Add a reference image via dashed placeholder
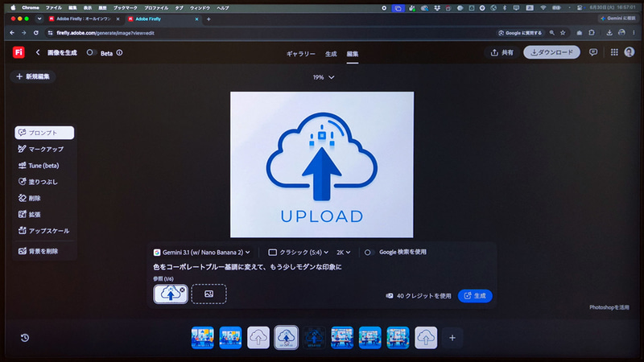 coord(208,294)
